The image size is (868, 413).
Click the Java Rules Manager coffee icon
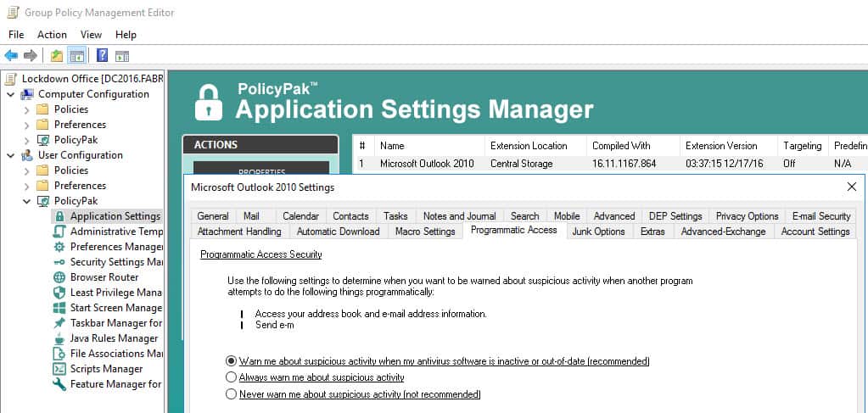59,338
